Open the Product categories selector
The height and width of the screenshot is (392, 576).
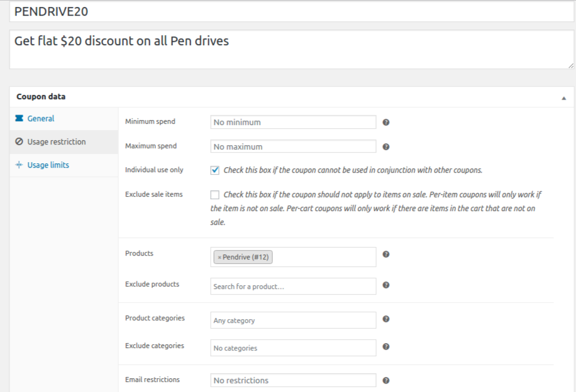tap(293, 320)
